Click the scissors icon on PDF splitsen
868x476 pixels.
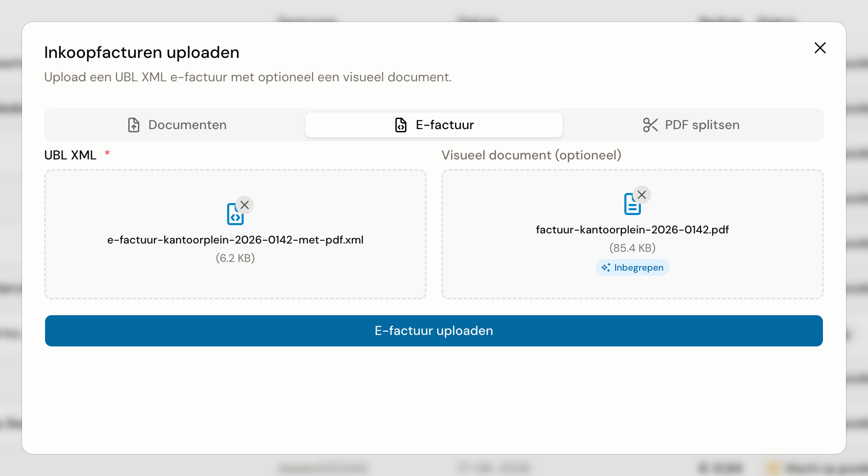[x=651, y=125]
